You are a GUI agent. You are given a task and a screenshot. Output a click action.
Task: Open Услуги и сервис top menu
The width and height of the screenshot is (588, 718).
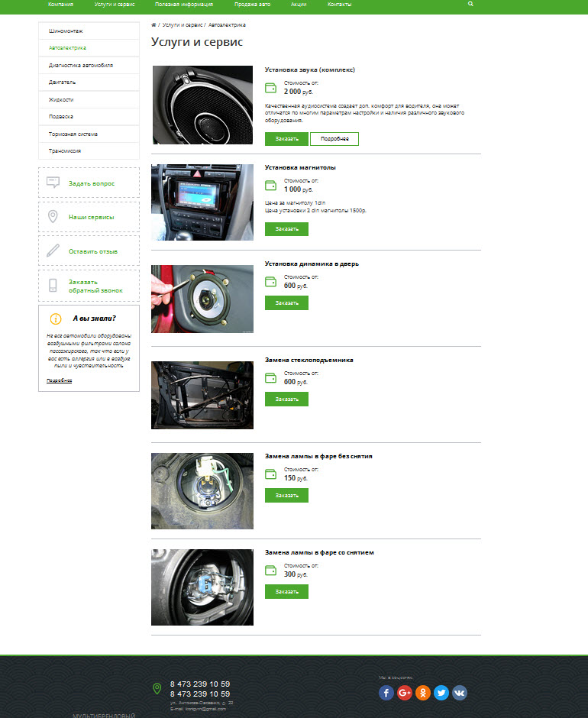(115, 4)
